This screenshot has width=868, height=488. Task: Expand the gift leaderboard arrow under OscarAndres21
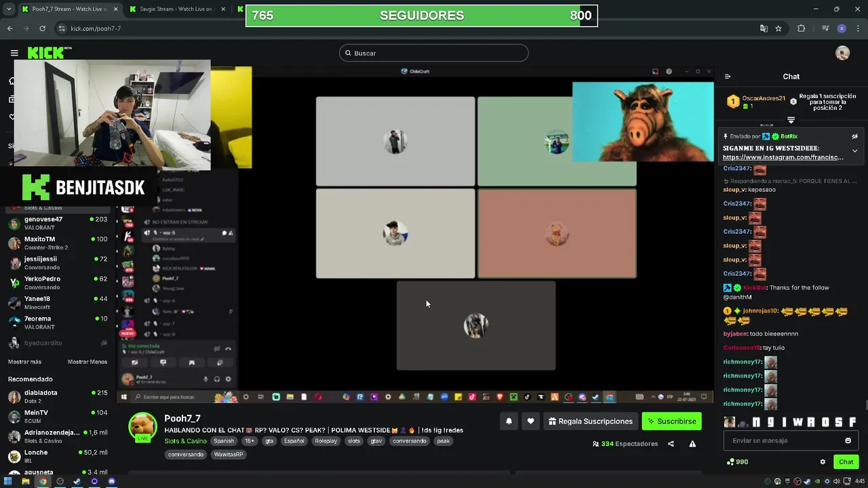(x=791, y=120)
